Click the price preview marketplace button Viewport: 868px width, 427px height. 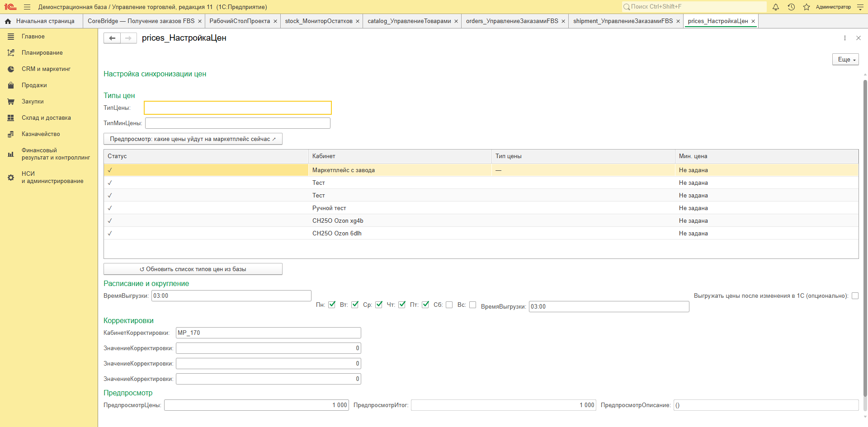pos(193,139)
